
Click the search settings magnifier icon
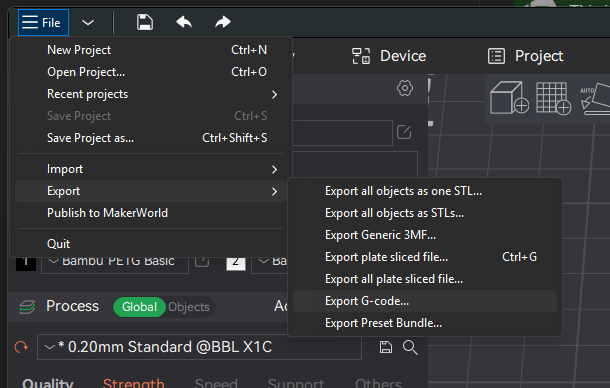coord(410,347)
